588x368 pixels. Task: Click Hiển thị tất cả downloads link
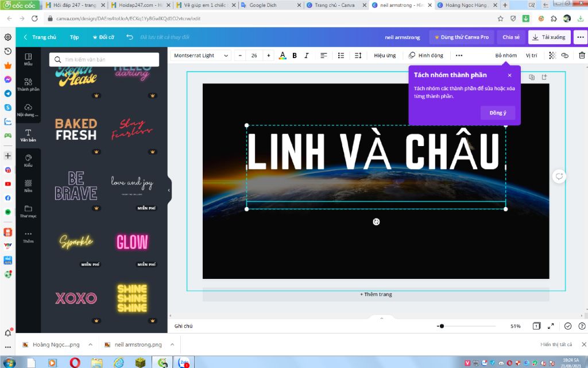[x=556, y=344]
